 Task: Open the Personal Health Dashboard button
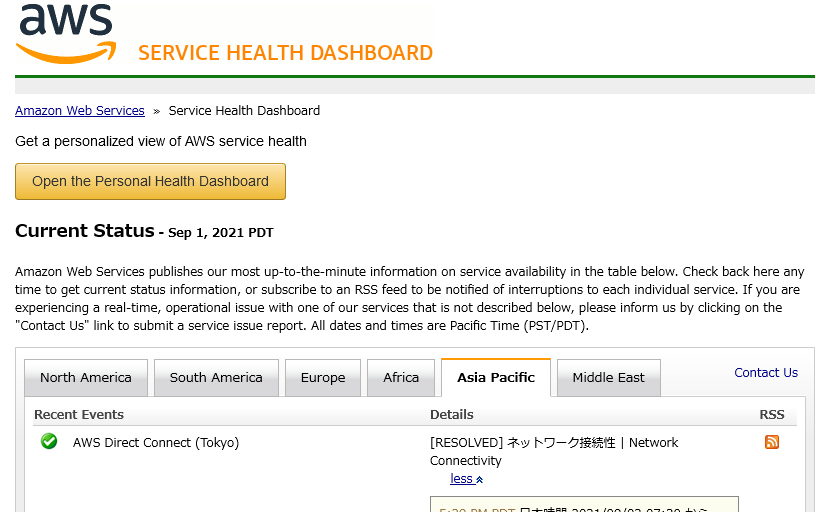click(x=150, y=181)
